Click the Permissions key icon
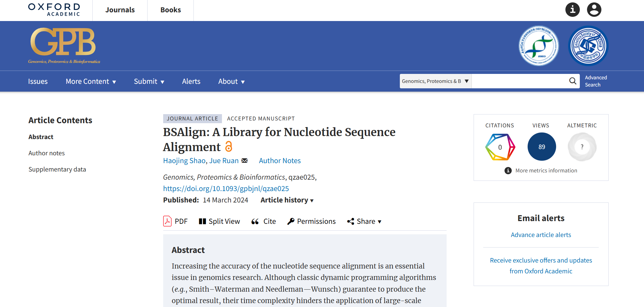This screenshot has width=644, height=307. coord(291,221)
